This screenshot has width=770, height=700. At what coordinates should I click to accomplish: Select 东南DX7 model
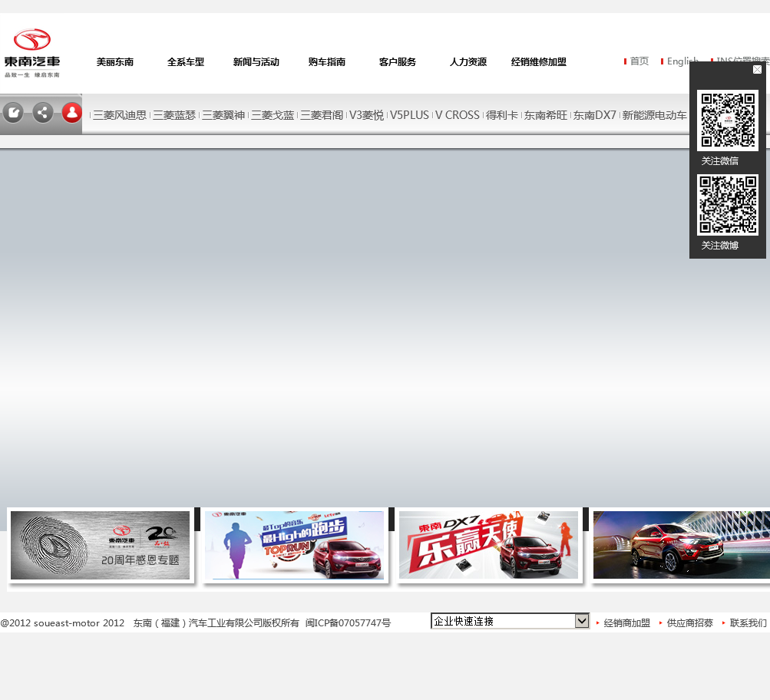point(595,115)
